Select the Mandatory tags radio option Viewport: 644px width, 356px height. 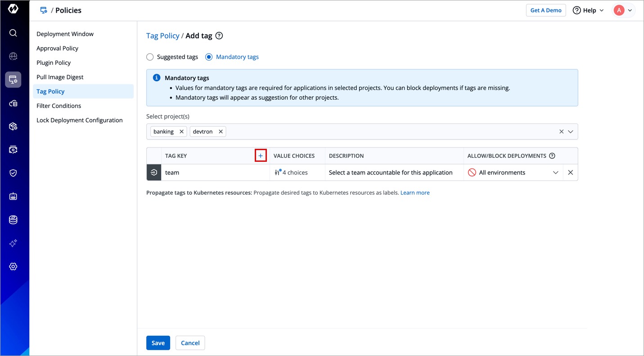pos(209,57)
